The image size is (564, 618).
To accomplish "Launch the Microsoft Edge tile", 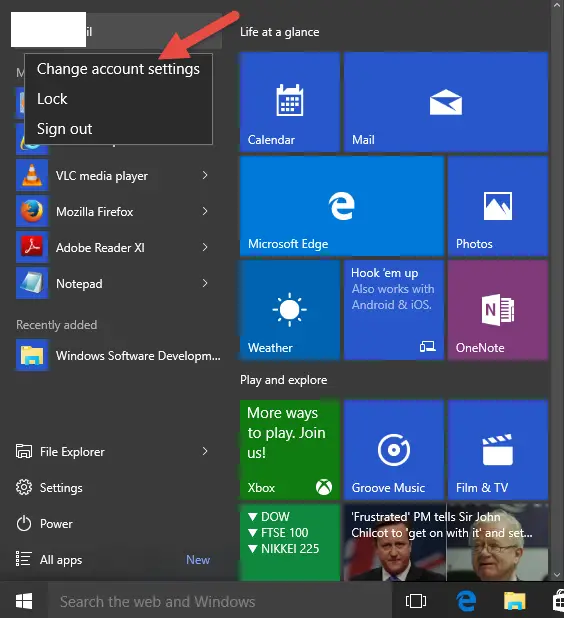I will (342, 206).
